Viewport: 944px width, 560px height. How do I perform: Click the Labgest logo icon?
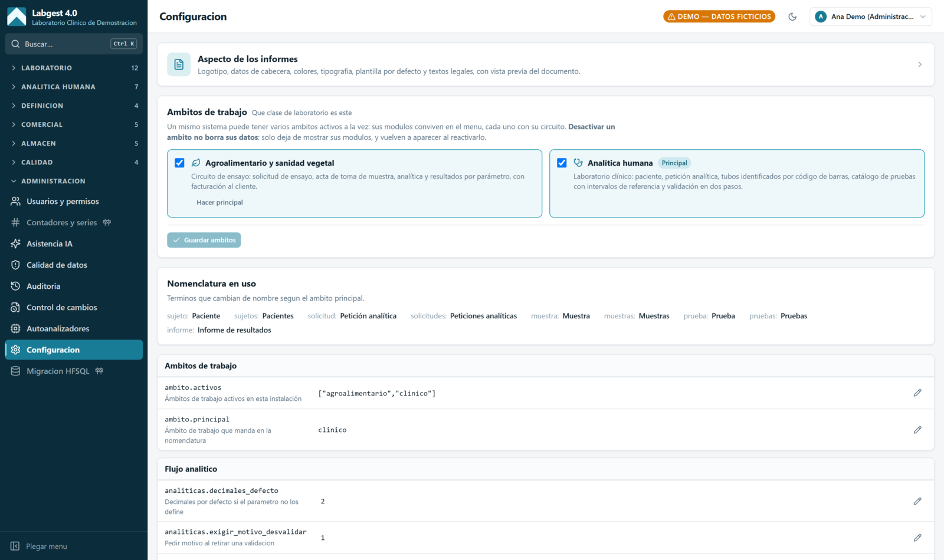click(x=17, y=17)
